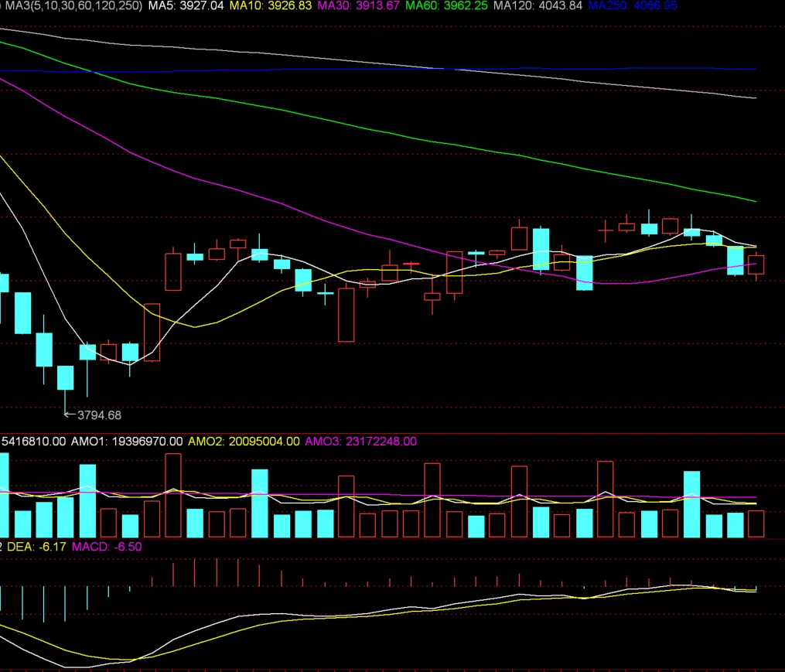The height and width of the screenshot is (672, 785).
Task: Click the MA120: 4043.84 label
Action: coord(538,6)
